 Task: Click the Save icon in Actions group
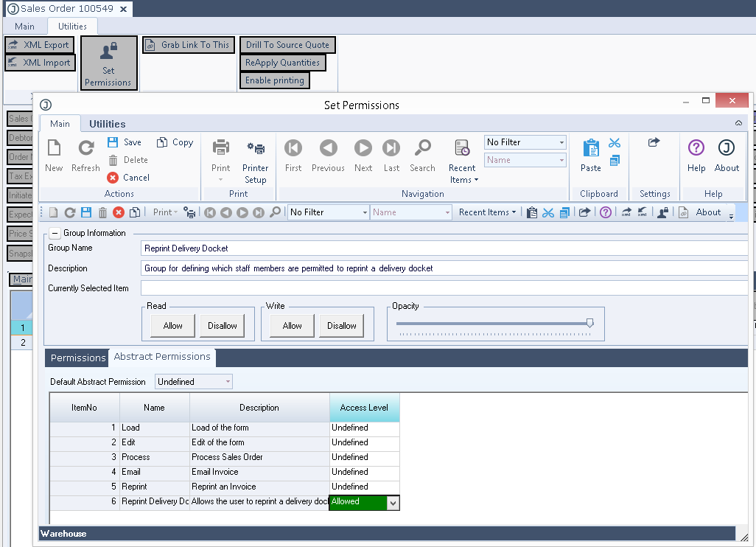pyautogui.click(x=113, y=142)
